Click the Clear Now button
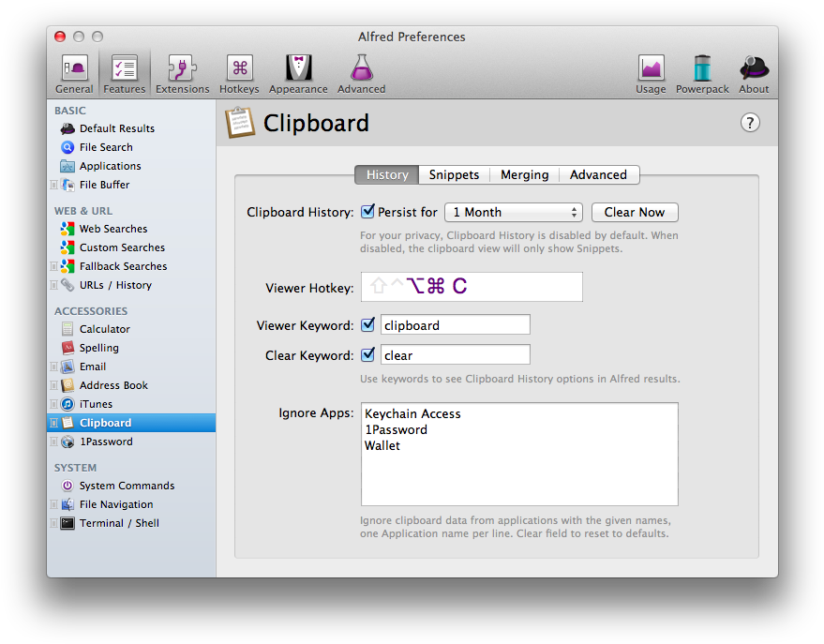The image size is (824, 644). [635, 212]
